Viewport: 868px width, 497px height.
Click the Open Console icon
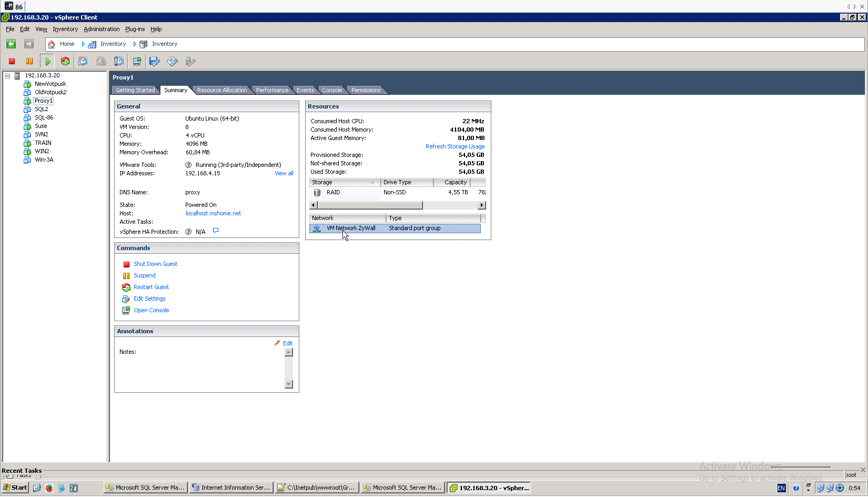126,311
